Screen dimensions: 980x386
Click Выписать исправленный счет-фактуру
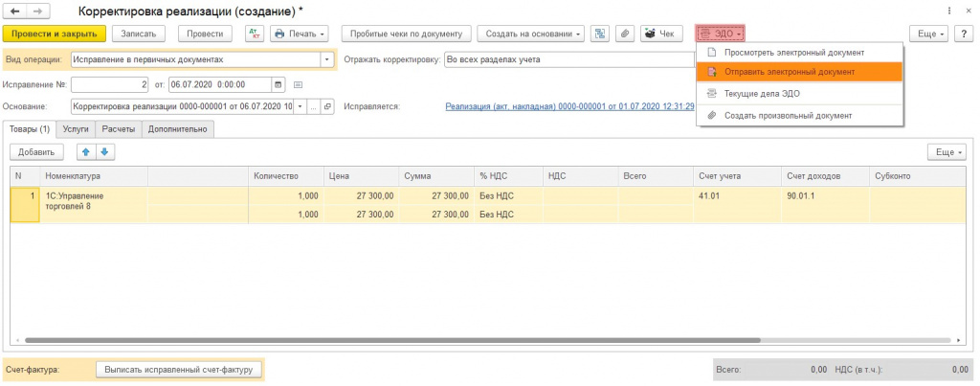(x=177, y=370)
